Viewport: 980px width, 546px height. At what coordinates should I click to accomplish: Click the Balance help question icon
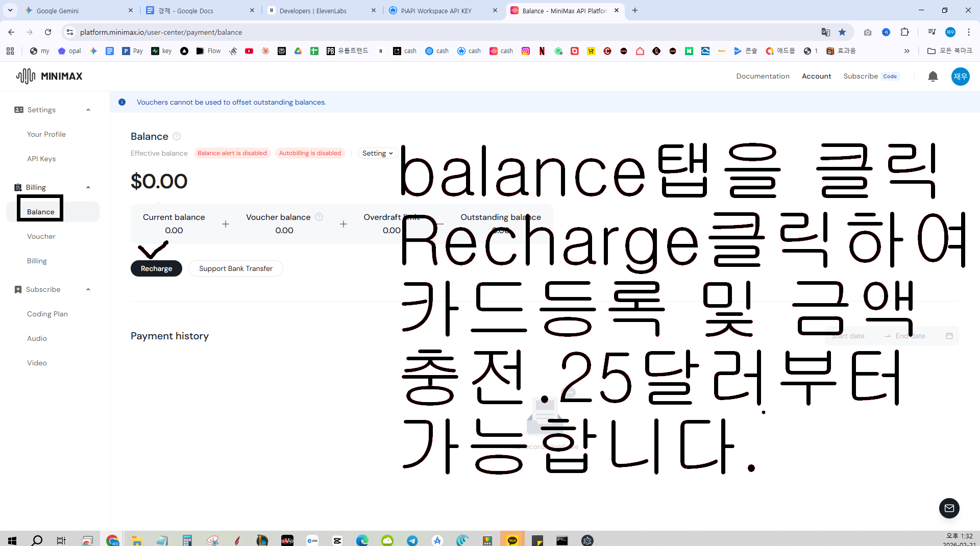pos(177,136)
